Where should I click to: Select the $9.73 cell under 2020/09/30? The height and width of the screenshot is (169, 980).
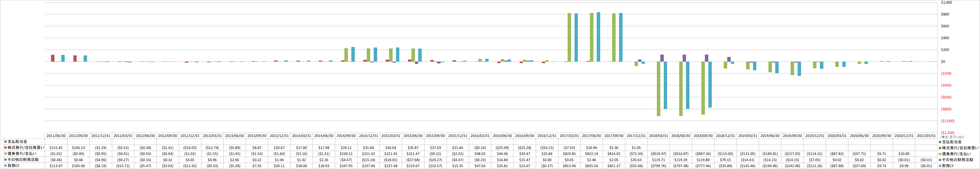point(882,166)
